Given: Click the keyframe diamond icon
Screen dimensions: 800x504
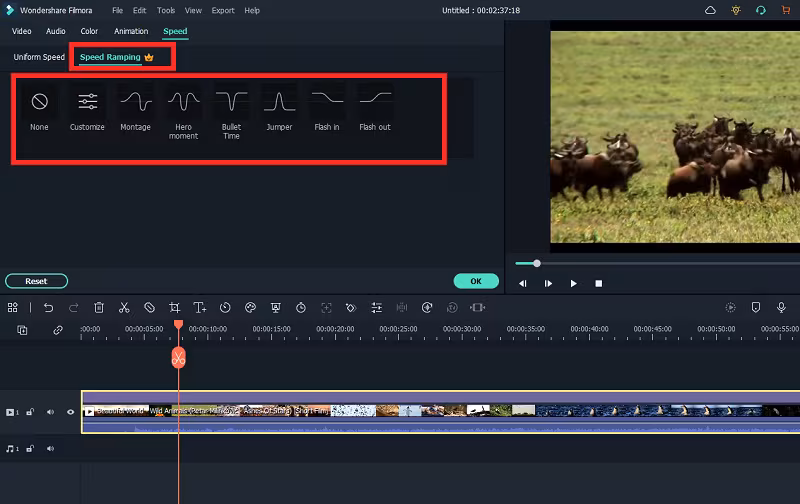Looking at the screenshot, I should (351, 308).
